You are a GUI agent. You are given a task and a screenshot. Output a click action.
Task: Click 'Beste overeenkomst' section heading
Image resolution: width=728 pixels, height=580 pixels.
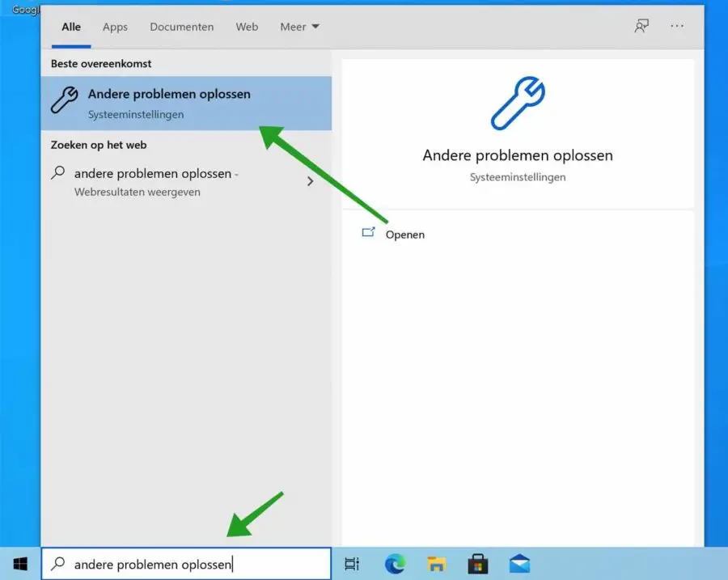click(x=101, y=64)
